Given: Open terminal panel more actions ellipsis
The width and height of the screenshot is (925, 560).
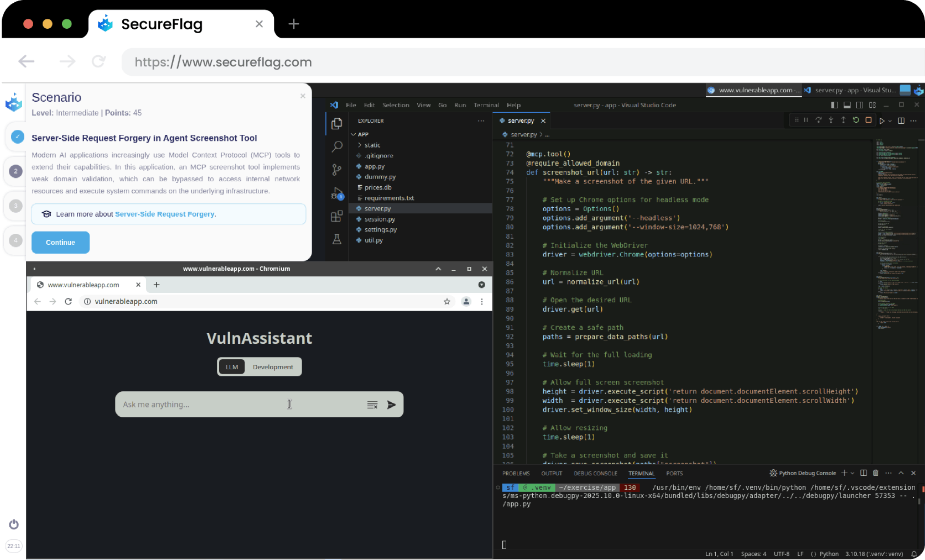Looking at the screenshot, I should pos(888,473).
